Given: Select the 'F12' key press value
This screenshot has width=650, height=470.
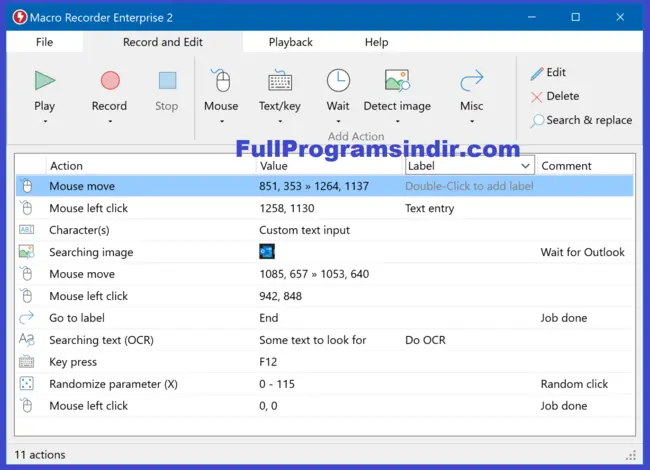Looking at the screenshot, I should tap(268, 362).
